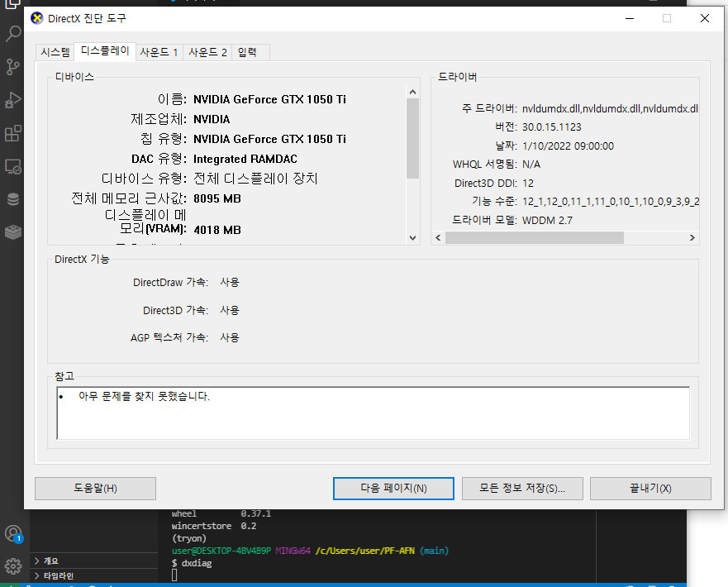Open Source Control view icon

tap(12, 67)
